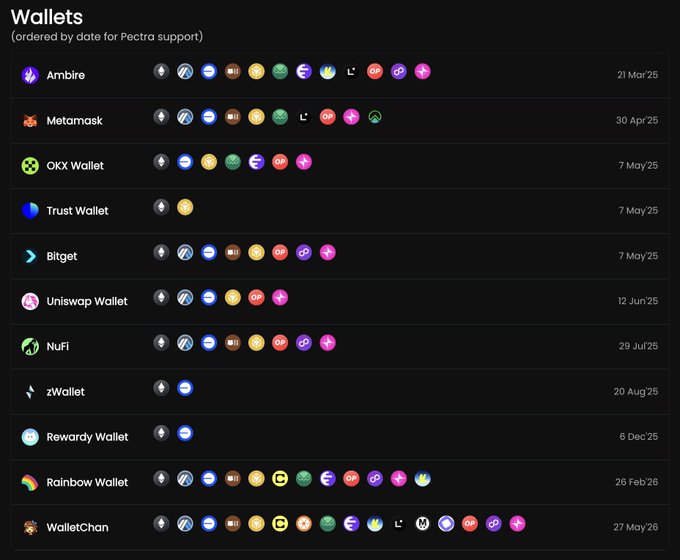This screenshot has height=560, width=680.
Task: Click white M chain icon in WalletChan row
Action: click(x=422, y=524)
